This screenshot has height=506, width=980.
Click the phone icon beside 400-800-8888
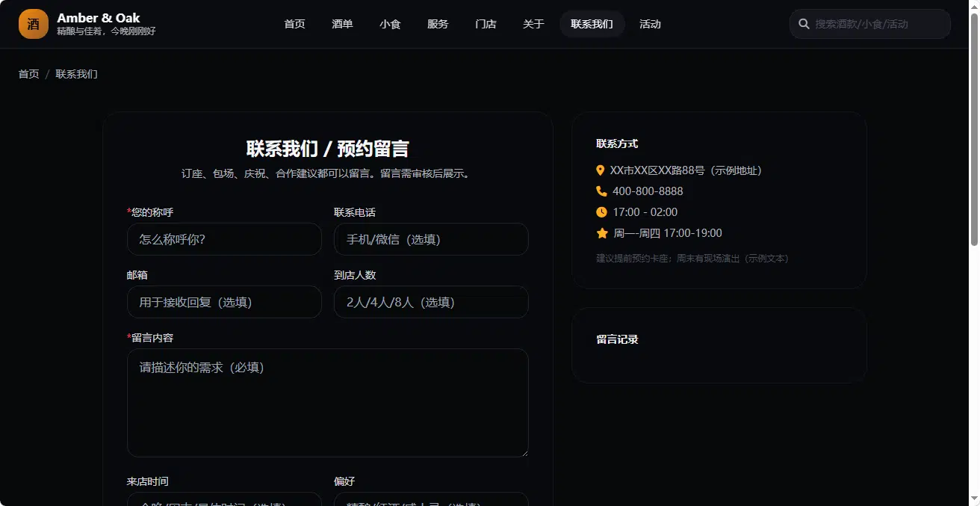click(x=601, y=191)
